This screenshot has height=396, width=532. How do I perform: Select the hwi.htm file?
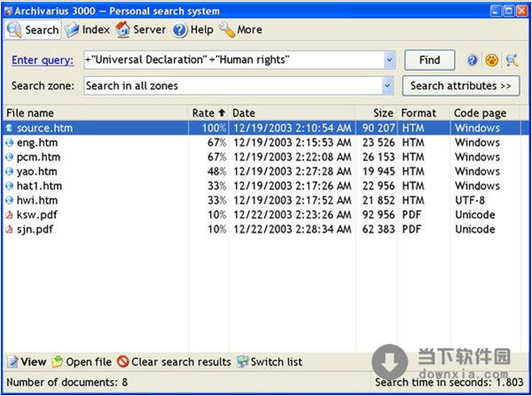(x=37, y=200)
